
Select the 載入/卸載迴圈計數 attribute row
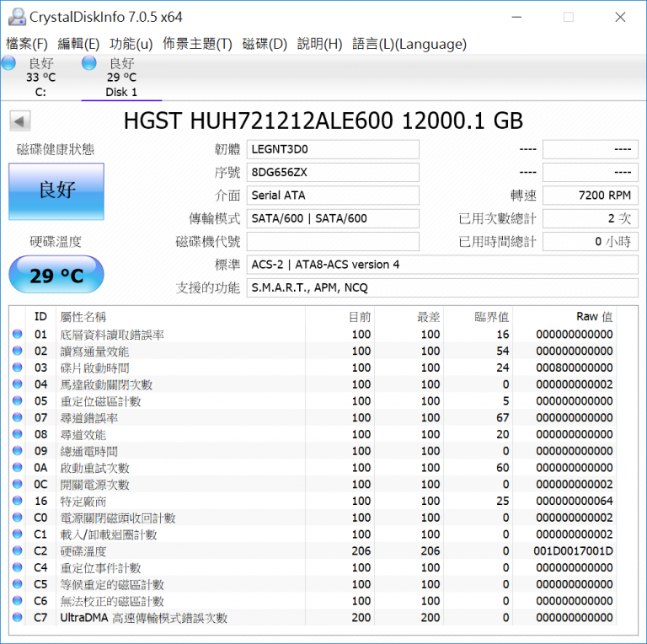[313, 534]
